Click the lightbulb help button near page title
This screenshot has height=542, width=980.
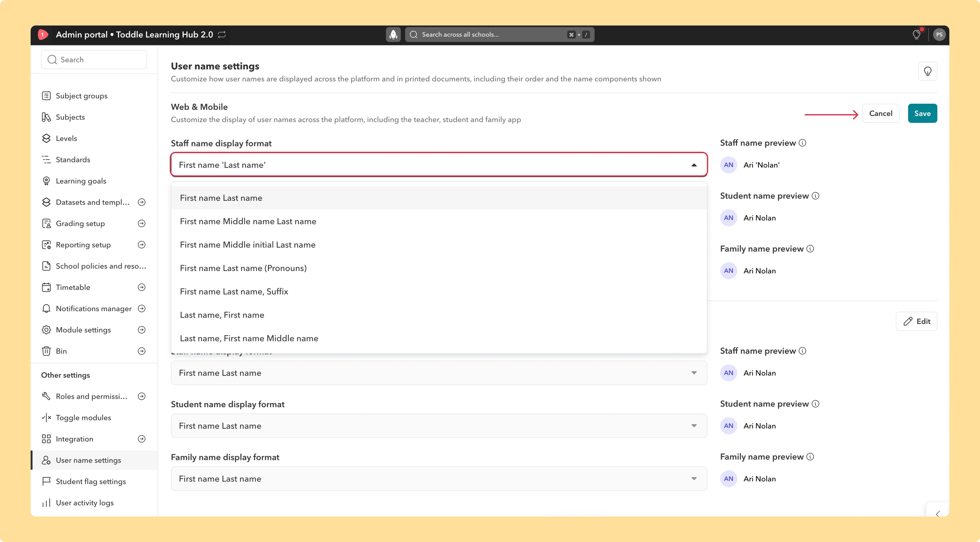coord(928,71)
